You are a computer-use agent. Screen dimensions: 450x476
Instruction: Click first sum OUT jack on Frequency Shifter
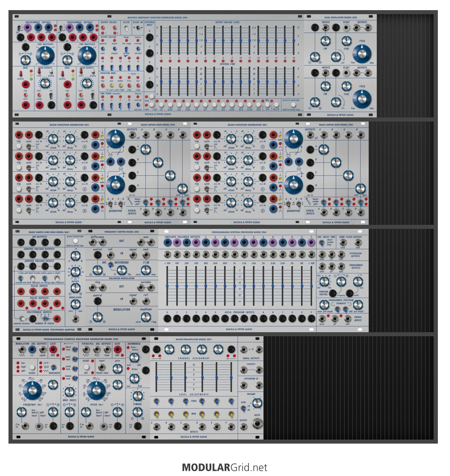[140, 242]
